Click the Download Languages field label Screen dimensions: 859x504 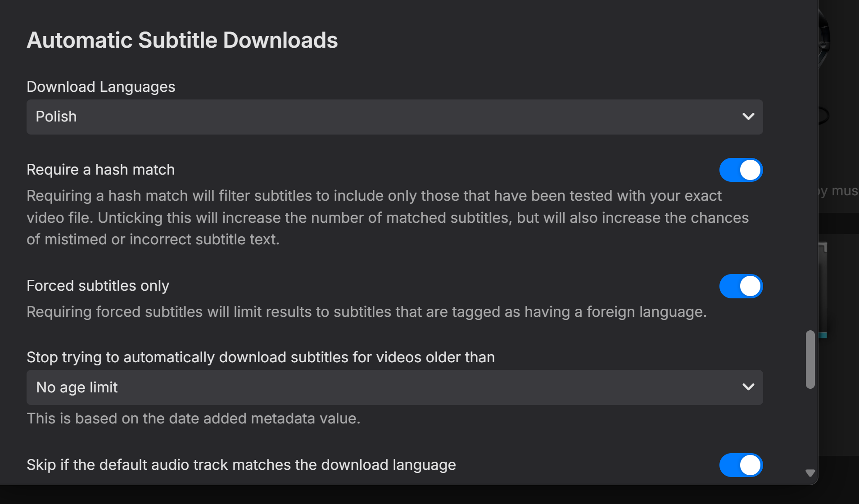tap(101, 87)
